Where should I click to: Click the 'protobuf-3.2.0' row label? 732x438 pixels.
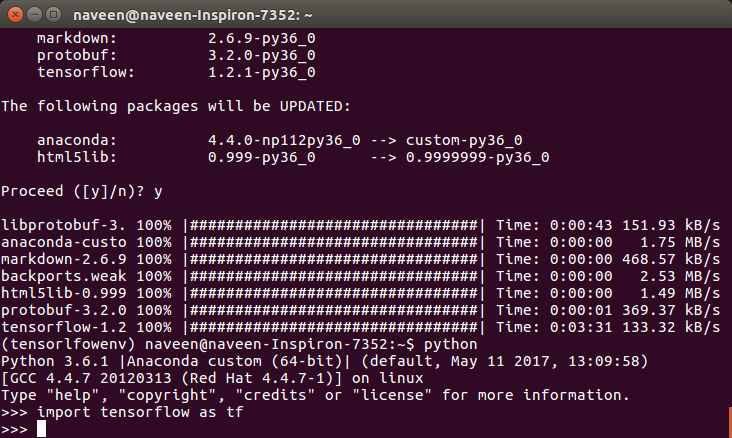click(63, 310)
